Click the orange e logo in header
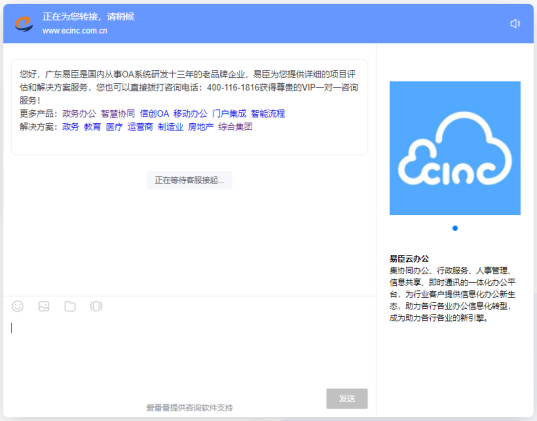This screenshot has width=537, height=421. coord(24,24)
